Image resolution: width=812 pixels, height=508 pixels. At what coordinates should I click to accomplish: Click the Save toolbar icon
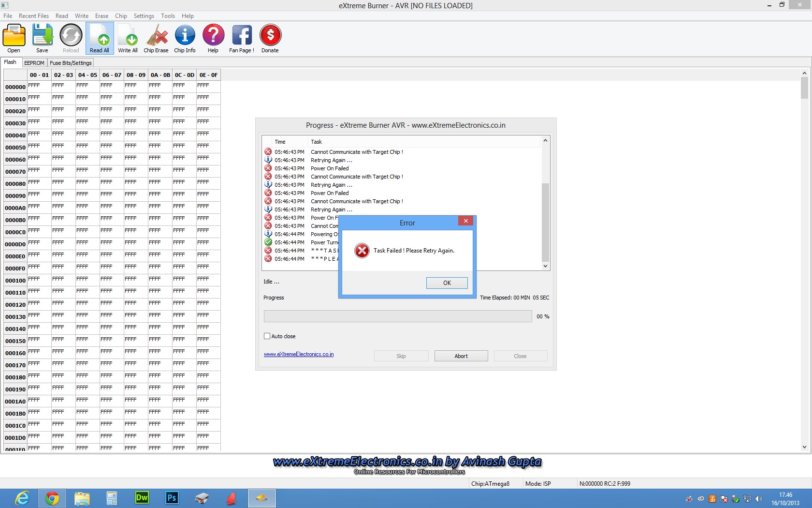pos(43,38)
